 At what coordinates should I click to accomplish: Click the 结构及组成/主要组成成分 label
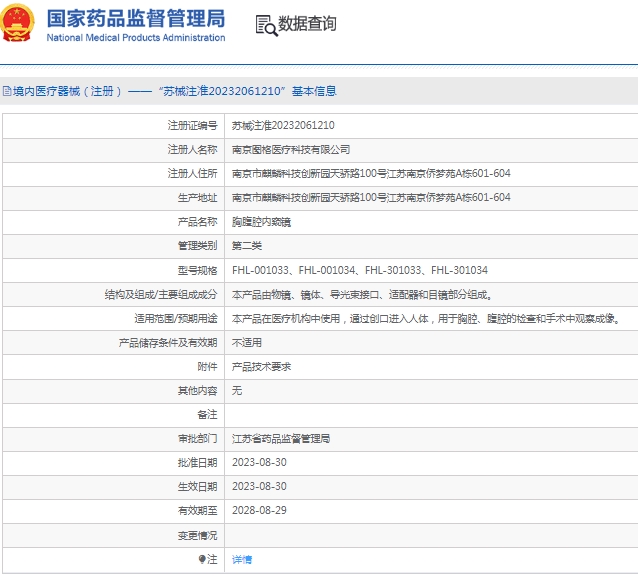[161, 294]
